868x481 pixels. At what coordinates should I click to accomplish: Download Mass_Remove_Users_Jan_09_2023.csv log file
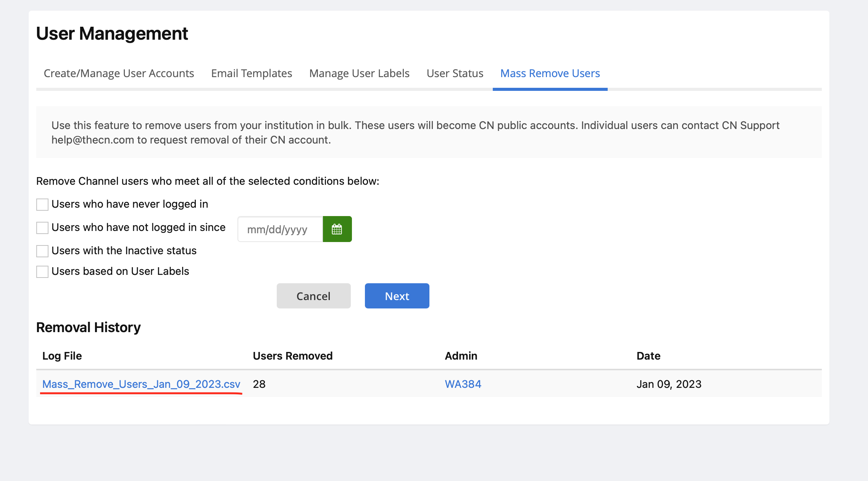(141, 384)
